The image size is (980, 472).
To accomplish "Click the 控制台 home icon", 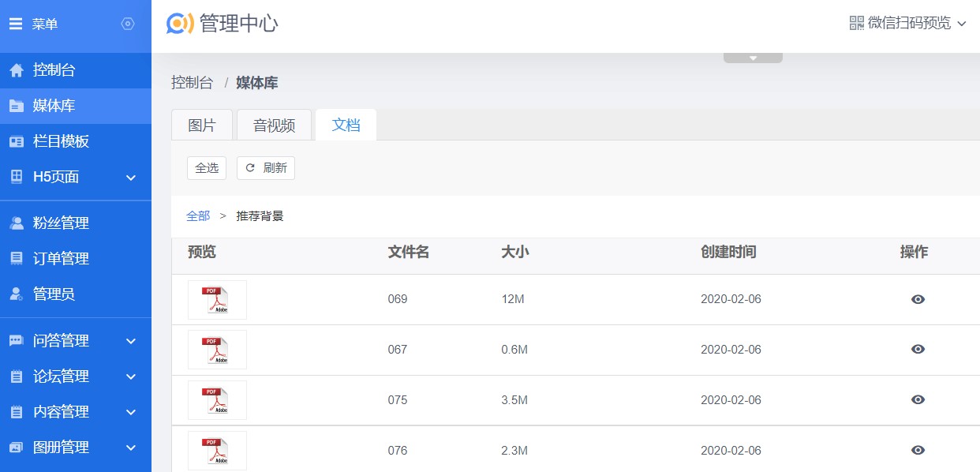I will [17, 70].
